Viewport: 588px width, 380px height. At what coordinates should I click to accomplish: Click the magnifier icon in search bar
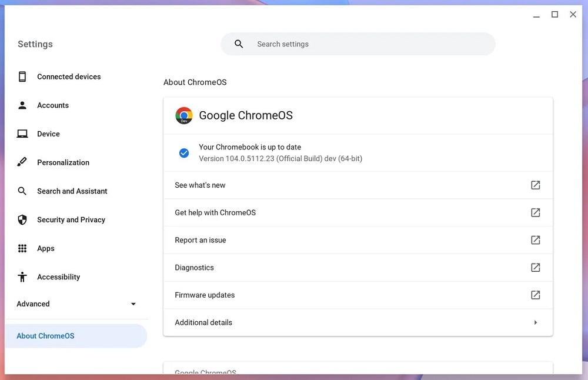click(239, 44)
